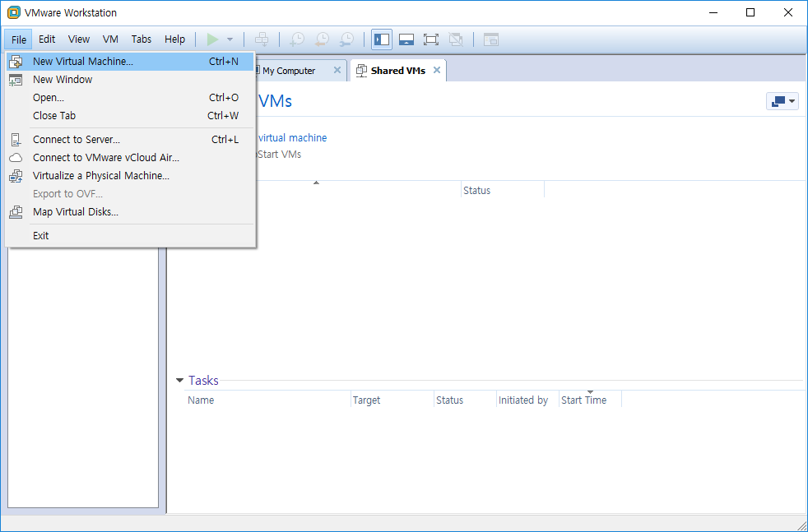Click the Connect to Server menu icon
This screenshot has width=808, height=532.
(16, 140)
